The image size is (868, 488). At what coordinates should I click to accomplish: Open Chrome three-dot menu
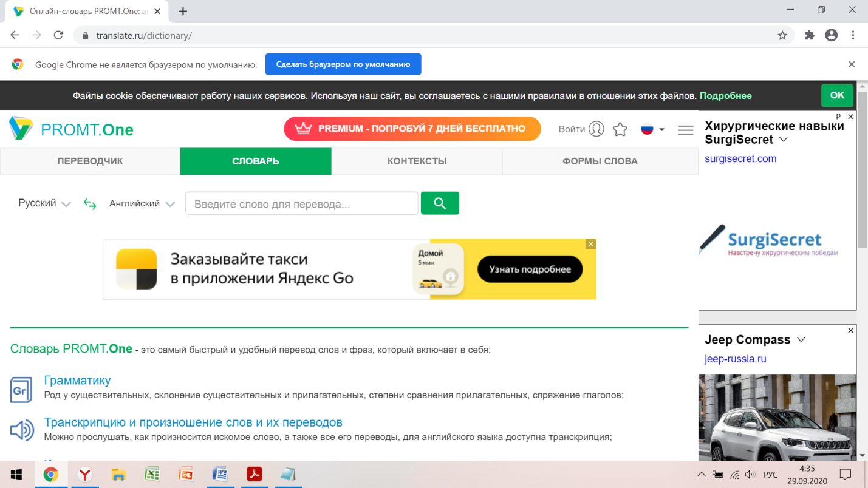pyautogui.click(x=854, y=35)
